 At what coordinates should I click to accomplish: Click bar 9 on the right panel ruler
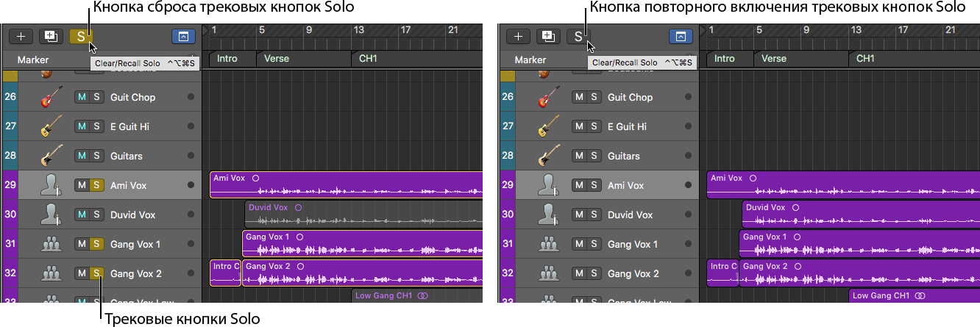pos(807,30)
